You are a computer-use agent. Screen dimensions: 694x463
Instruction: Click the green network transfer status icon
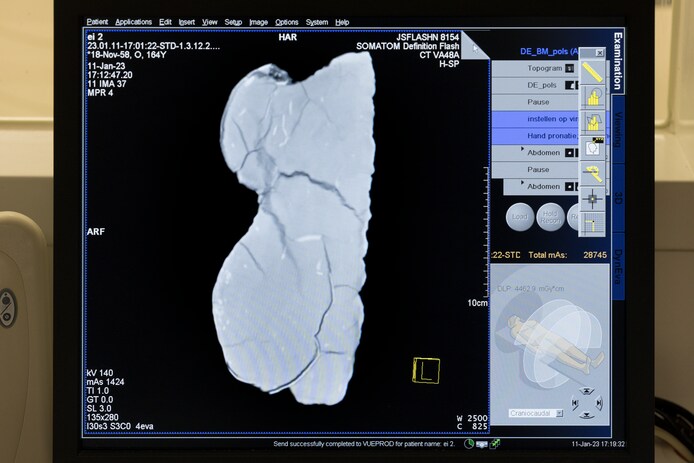pos(495,444)
